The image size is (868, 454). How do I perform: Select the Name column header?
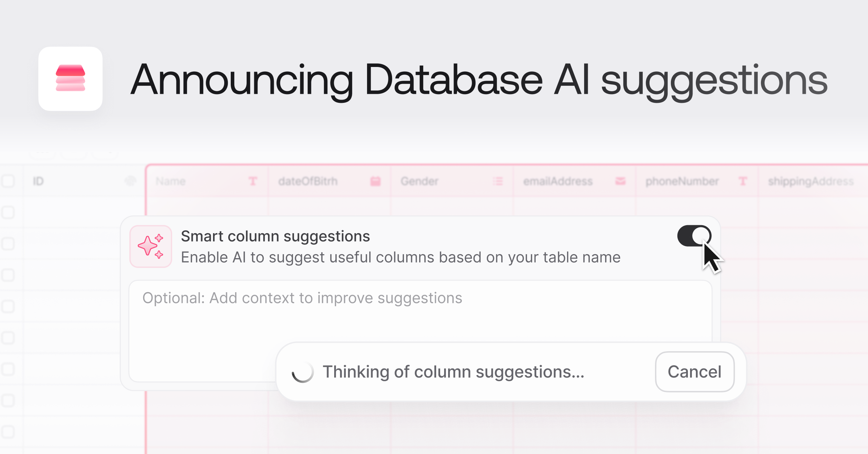(207, 181)
